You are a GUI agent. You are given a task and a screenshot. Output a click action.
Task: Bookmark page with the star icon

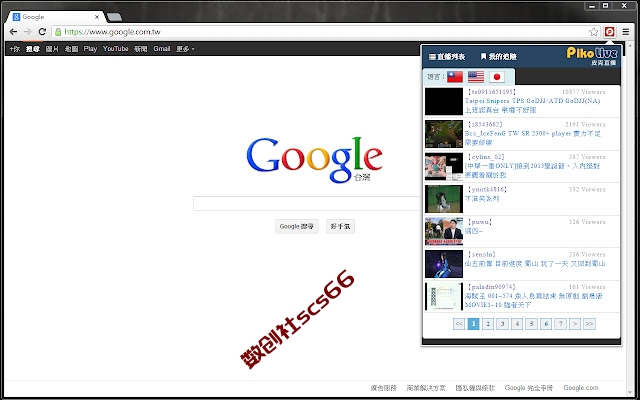[x=593, y=31]
